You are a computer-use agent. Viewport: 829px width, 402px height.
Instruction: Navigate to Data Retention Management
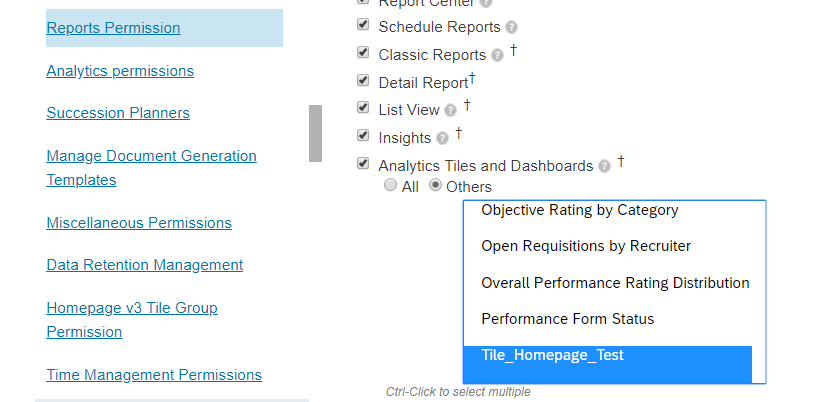(144, 265)
